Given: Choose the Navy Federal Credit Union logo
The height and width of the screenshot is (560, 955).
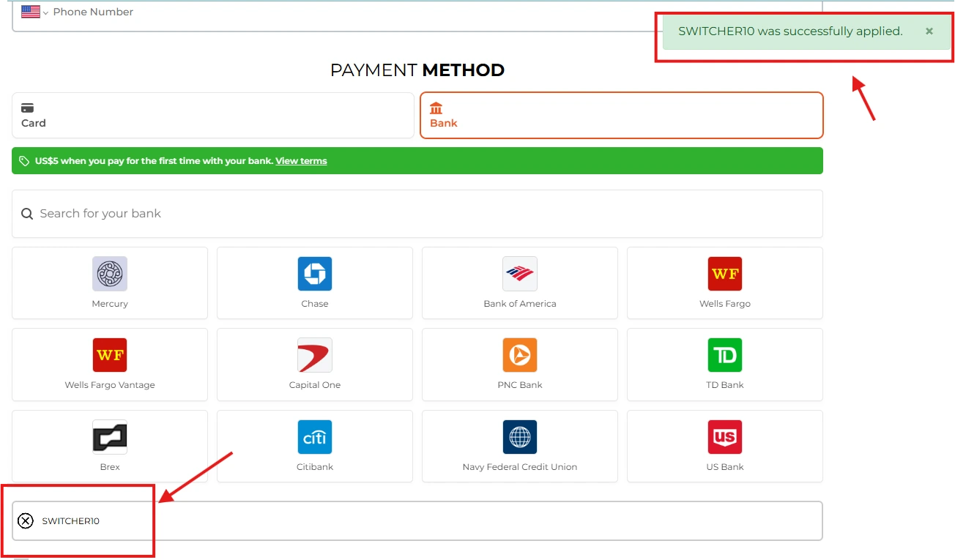Looking at the screenshot, I should [x=520, y=437].
